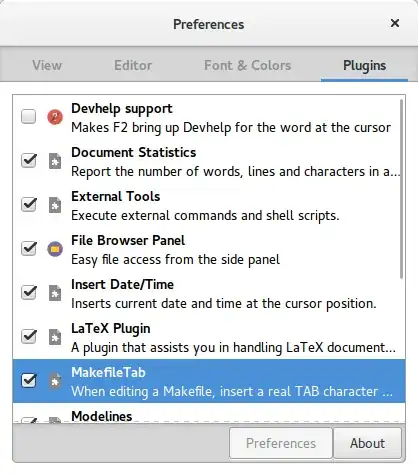Click the File Browser Panel icon
The image size is (418, 475).
click(55, 249)
